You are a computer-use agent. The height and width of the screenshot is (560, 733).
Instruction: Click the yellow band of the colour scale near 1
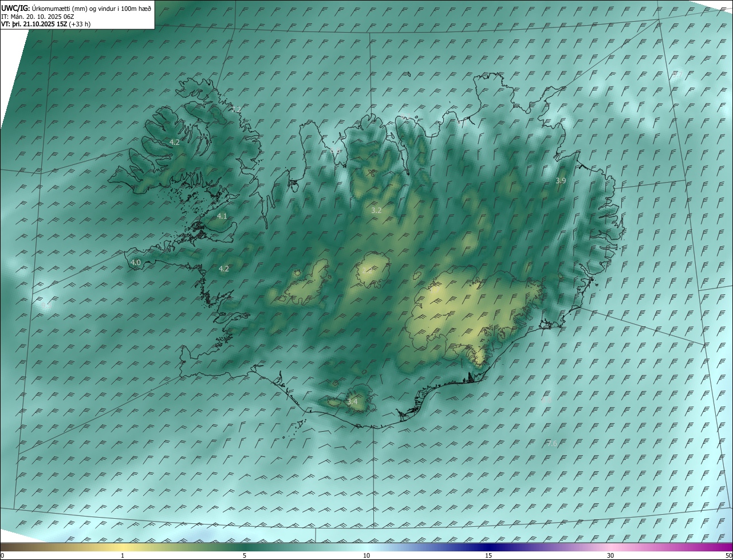pos(123,547)
